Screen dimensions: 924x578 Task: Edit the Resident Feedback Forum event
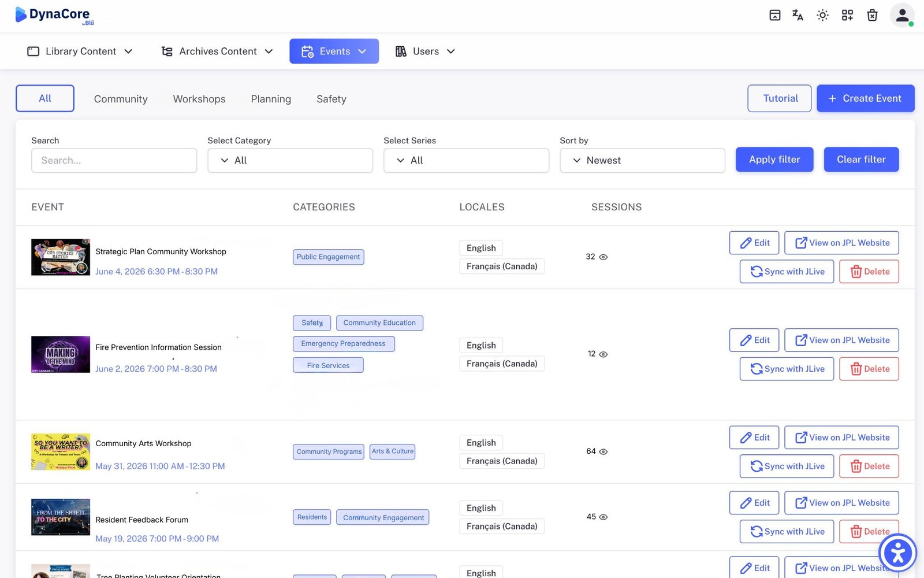754,503
